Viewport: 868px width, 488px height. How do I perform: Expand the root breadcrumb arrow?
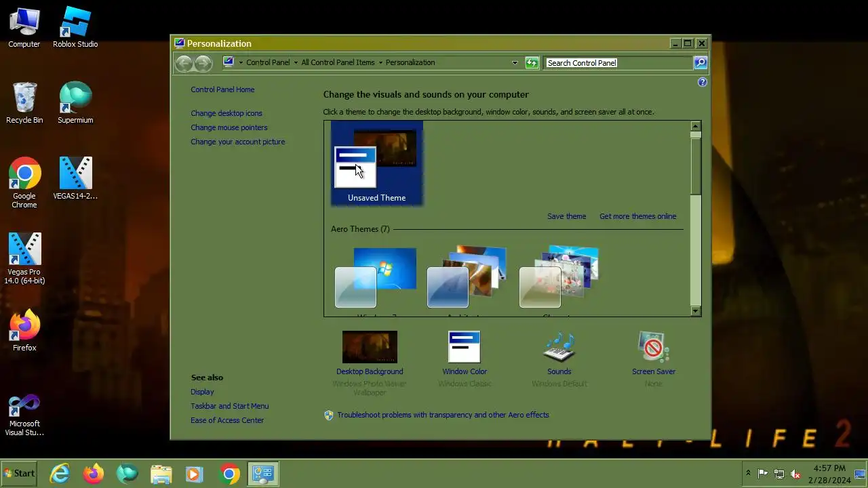coord(241,63)
